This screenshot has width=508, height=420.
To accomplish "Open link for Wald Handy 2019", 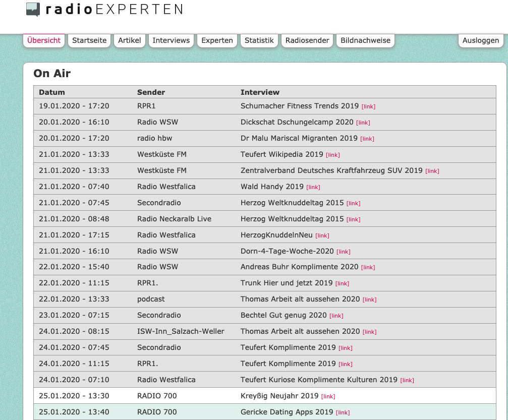I will pyautogui.click(x=313, y=187).
